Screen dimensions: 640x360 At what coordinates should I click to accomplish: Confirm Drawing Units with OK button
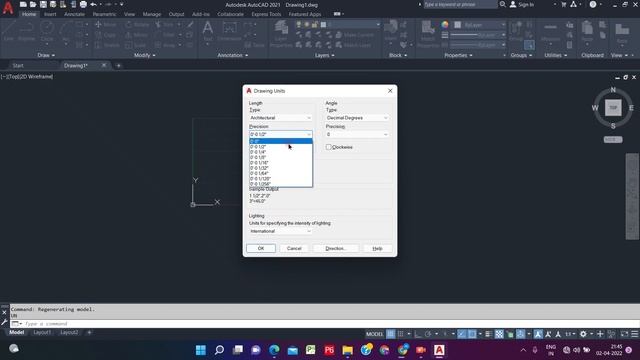click(261, 248)
